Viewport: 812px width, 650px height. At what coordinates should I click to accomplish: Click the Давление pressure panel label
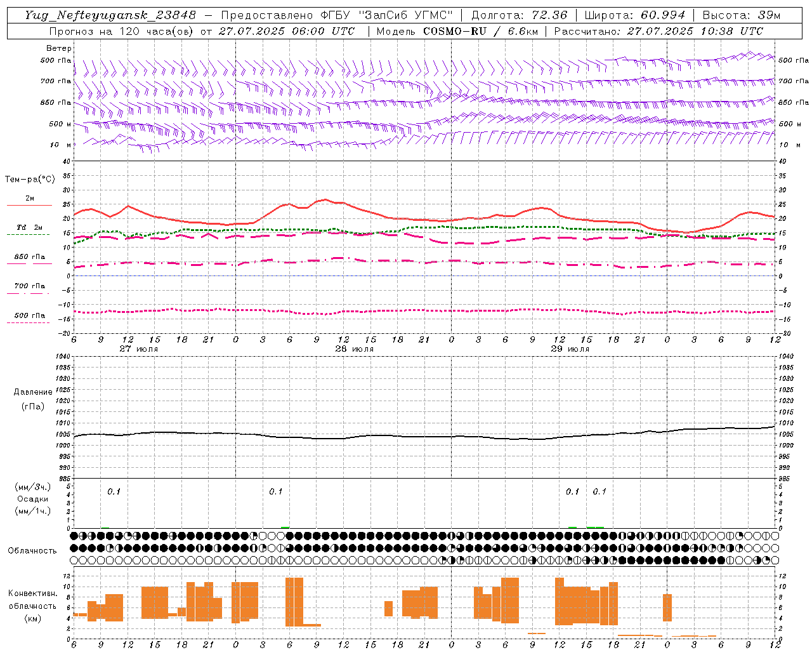pyautogui.click(x=33, y=392)
